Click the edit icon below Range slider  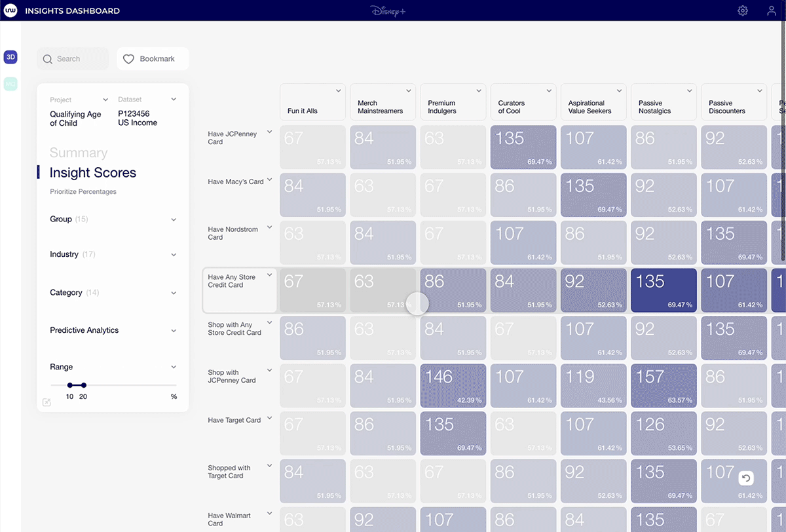47,402
